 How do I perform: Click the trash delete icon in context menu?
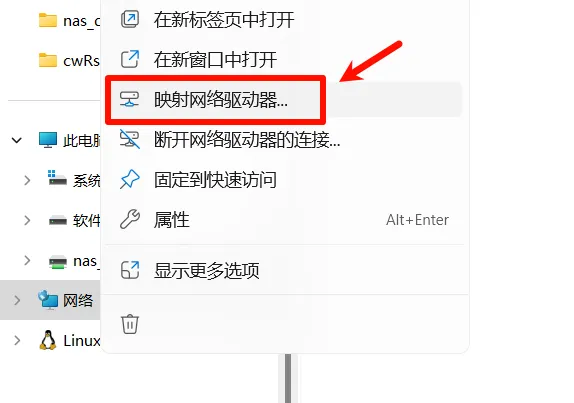pyautogui.click(x=130, y=324)
